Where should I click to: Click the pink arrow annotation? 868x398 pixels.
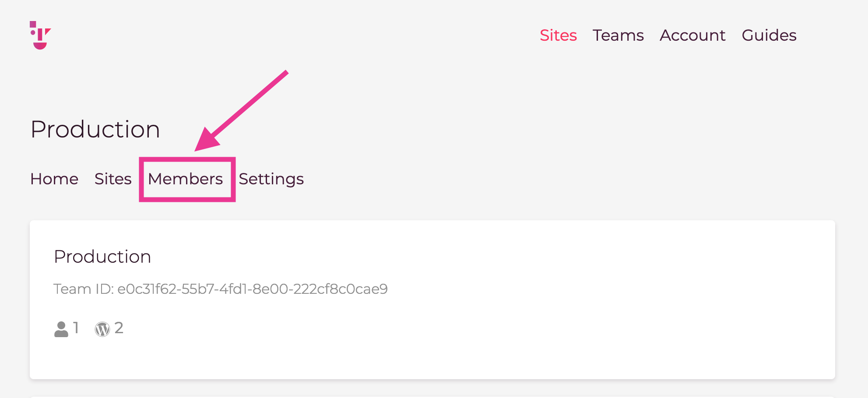(242, 111)
